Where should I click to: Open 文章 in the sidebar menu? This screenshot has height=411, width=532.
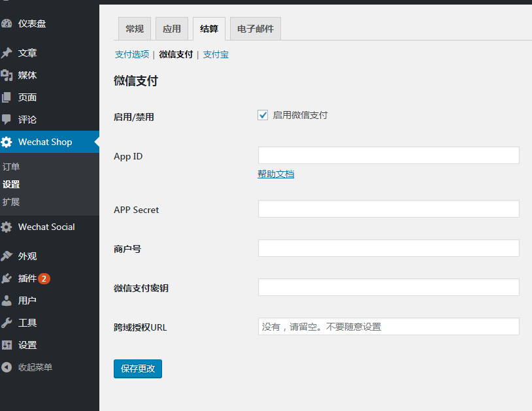pos(27,53)
